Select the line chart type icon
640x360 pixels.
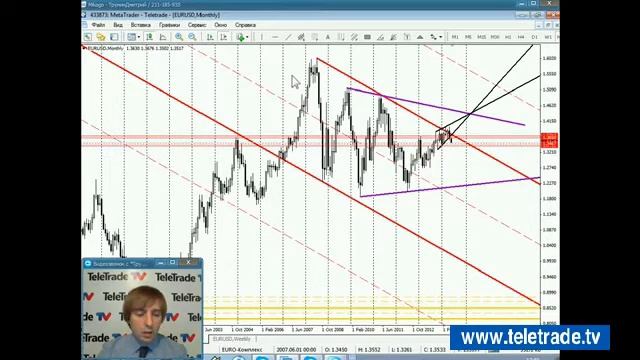(x=163, y=37)
